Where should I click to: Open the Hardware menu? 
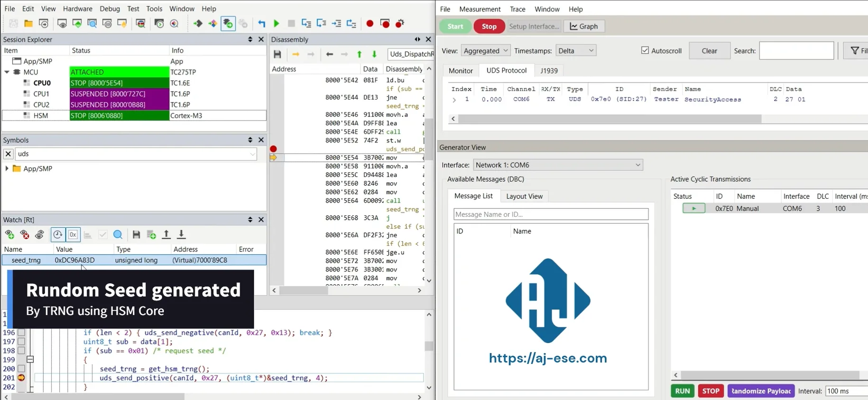click(x=78, y=9)
